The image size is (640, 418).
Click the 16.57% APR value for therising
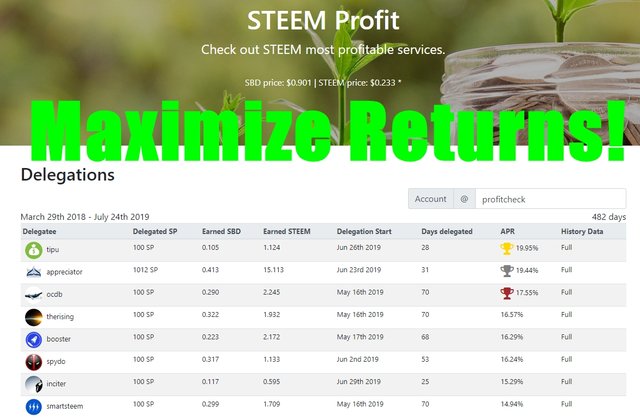[x=512, y=315]
